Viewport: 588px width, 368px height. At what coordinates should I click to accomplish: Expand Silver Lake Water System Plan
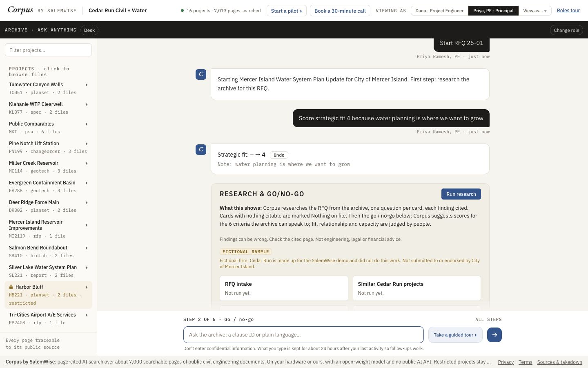pyautogui.click(x=48, y=271)
